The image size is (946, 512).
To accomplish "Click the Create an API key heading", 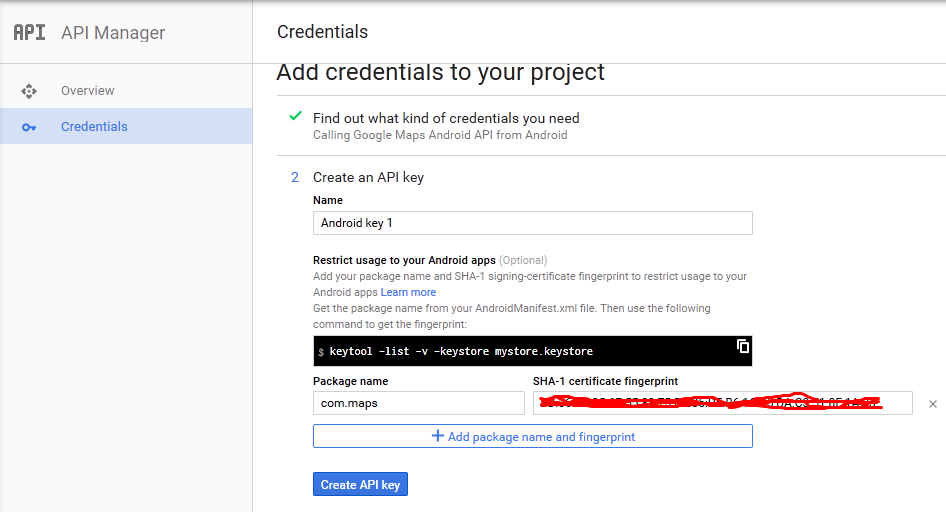I will click(368, 177).
